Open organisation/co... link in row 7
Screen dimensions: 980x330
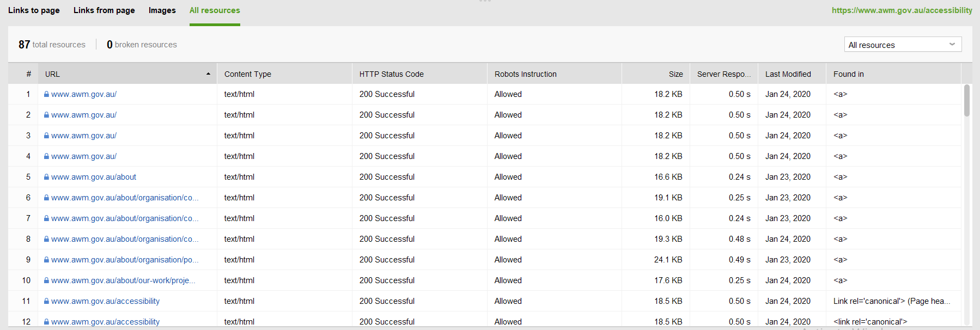coord(125,218)
